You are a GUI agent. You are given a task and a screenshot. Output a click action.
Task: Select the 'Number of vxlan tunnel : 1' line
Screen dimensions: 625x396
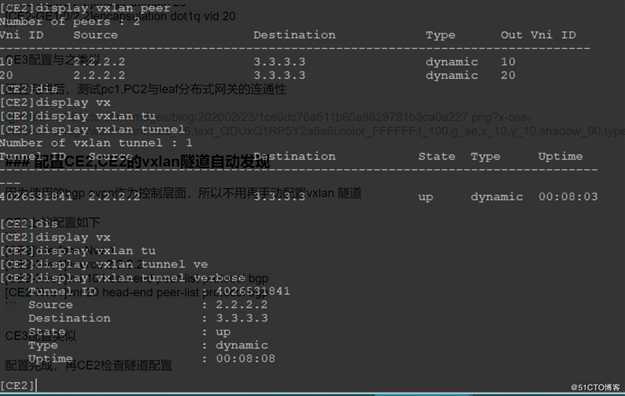(x=96, y=143)
